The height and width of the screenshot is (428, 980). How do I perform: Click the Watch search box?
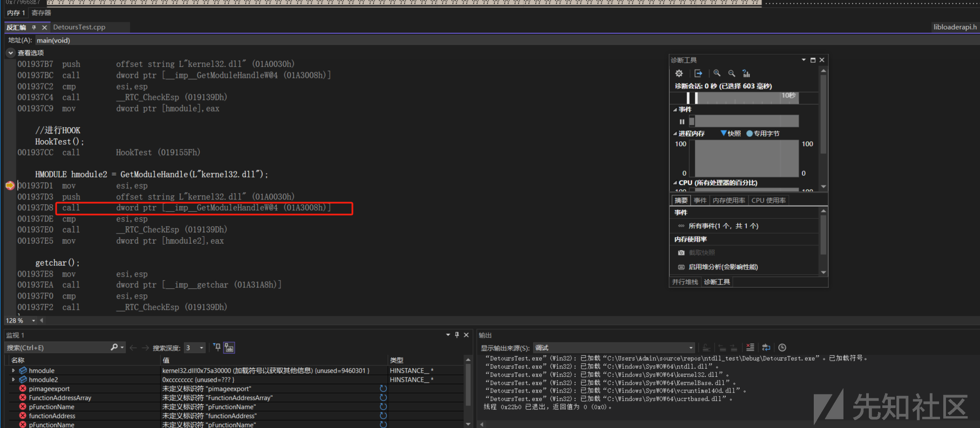[x=57, y=348]
